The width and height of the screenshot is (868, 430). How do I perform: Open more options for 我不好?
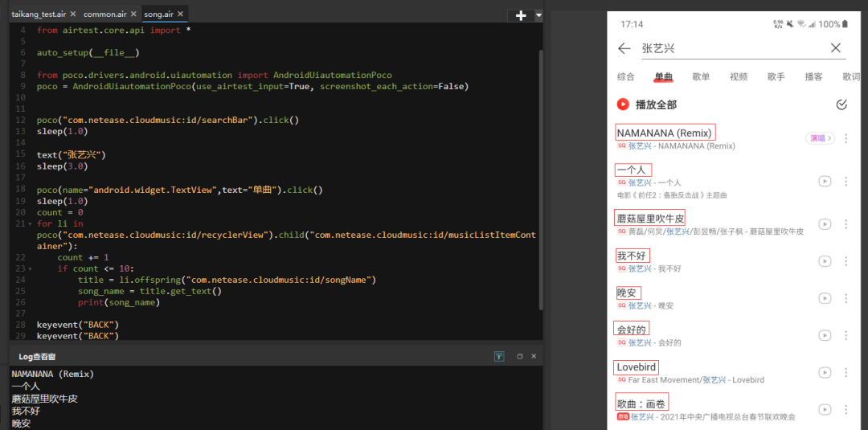click(845, 261)
